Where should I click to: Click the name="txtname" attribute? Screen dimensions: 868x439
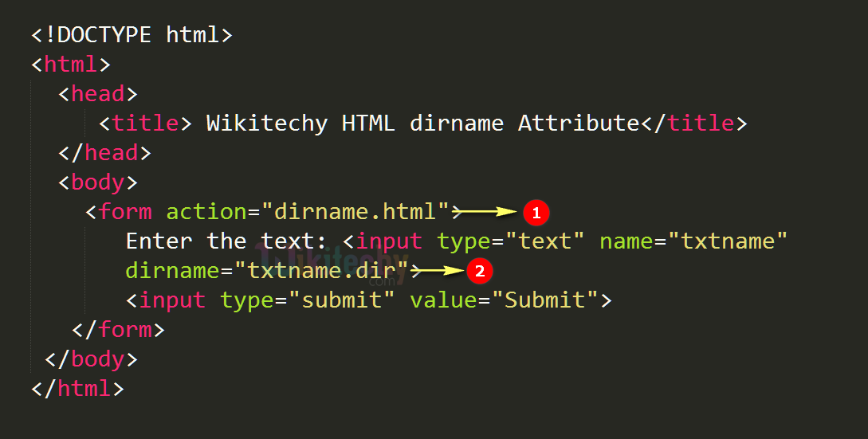click(693, 241)
